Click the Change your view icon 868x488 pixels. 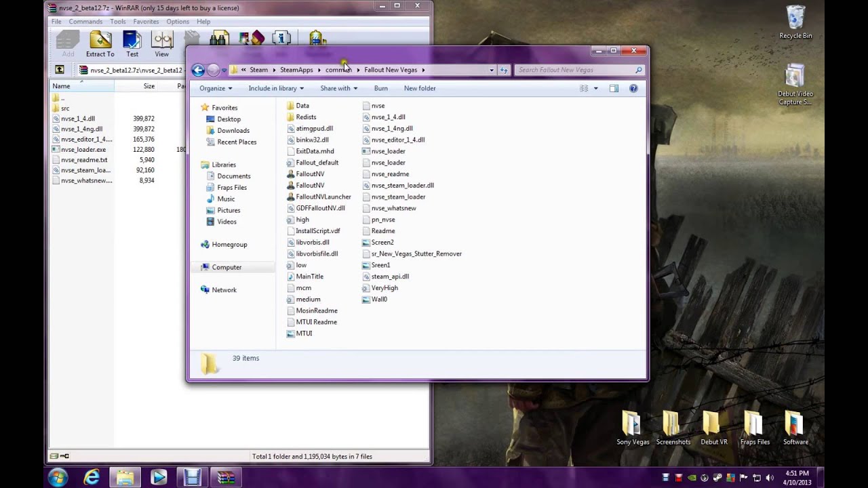(x=584, y=88)
